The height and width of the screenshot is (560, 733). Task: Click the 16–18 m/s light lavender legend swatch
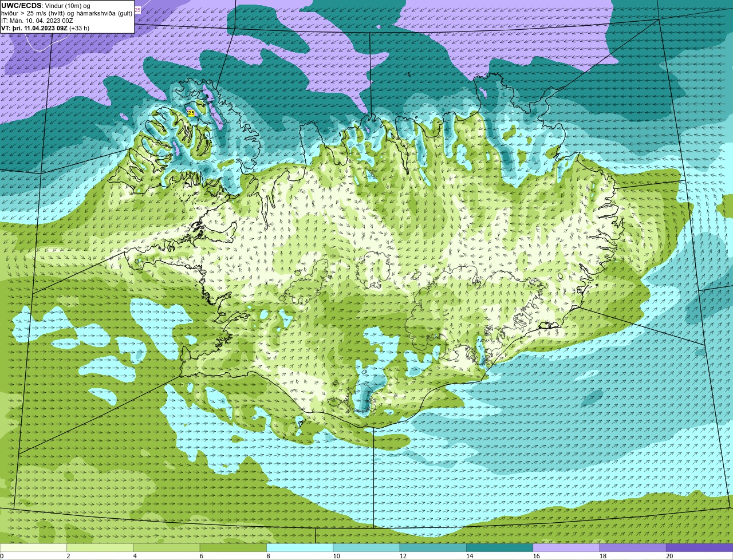click(x=566, y=547)
